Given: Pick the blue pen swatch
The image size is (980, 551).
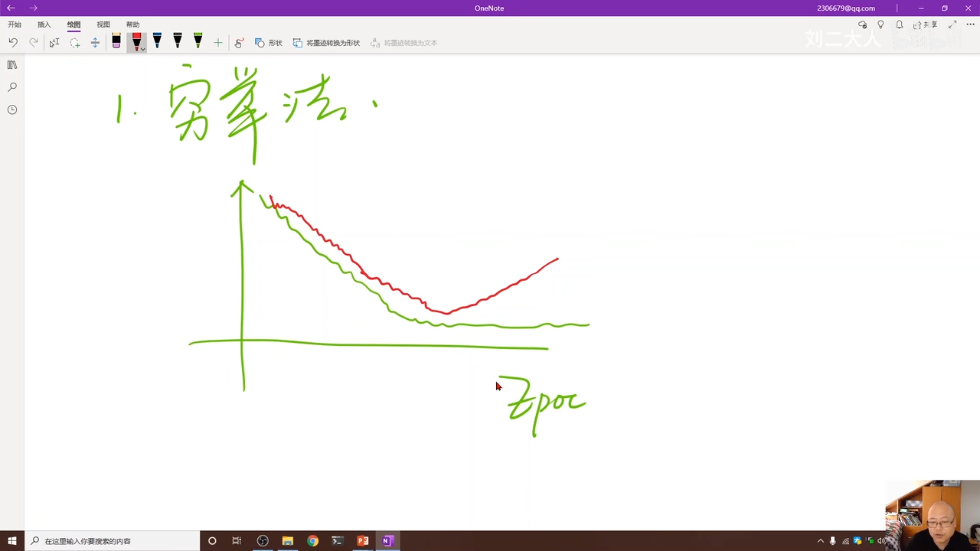Looking at the screenshot, I should (x=157, y=41).
